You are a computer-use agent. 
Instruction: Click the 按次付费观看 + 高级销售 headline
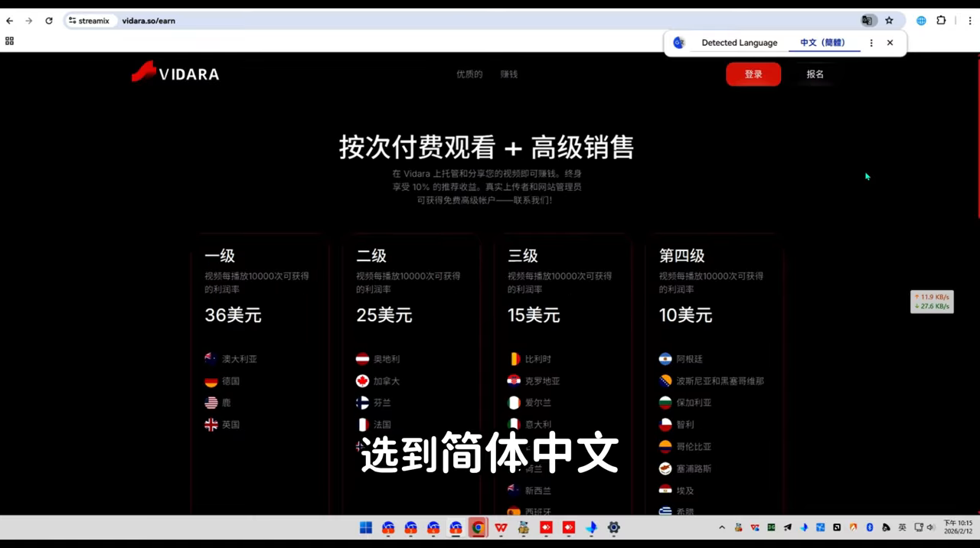pos(487,147)
